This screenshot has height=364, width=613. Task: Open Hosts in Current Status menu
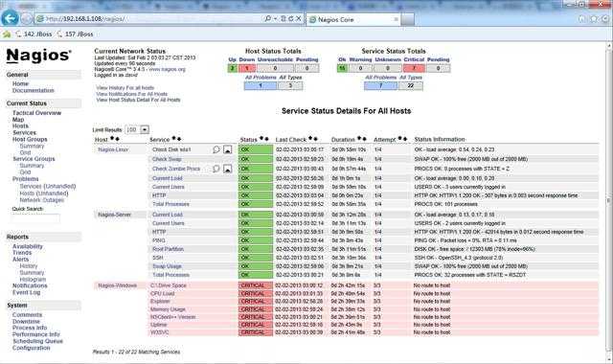pyautogui.click(x=20, y=125)
